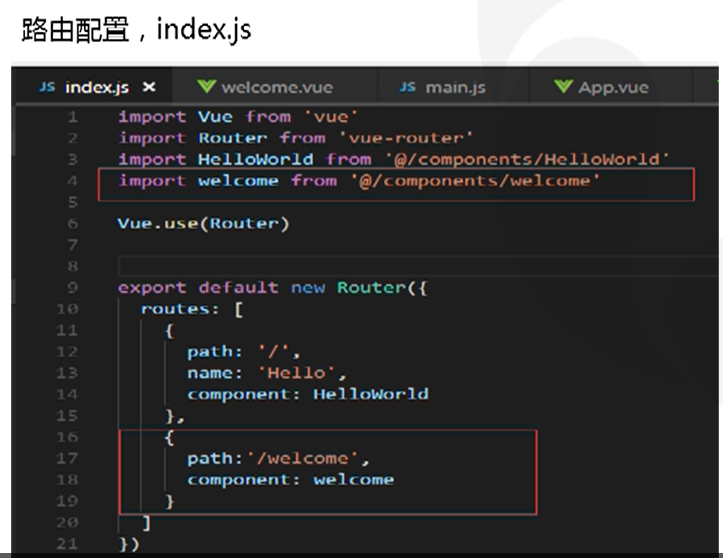
Task: Click '@/components/HelloWorld' import path
Action: pyautogui.click(x=527, y=159)
